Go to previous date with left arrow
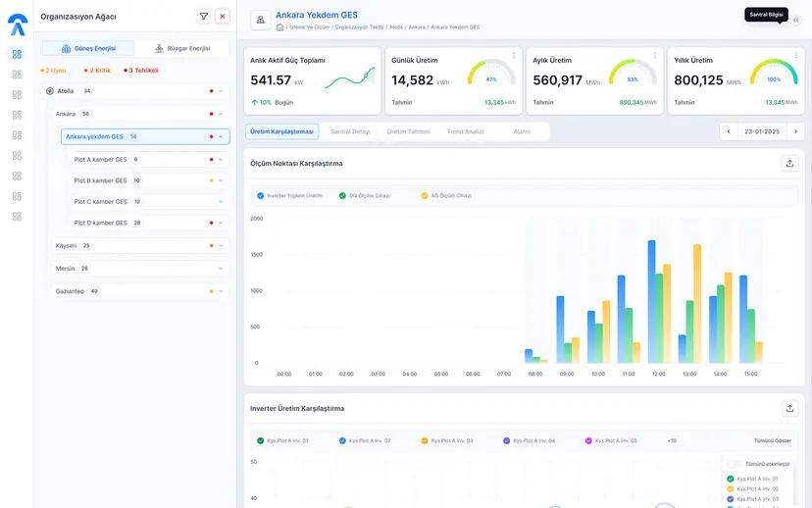The width and height of the screenshot is (812, 508). click(729, 131)
